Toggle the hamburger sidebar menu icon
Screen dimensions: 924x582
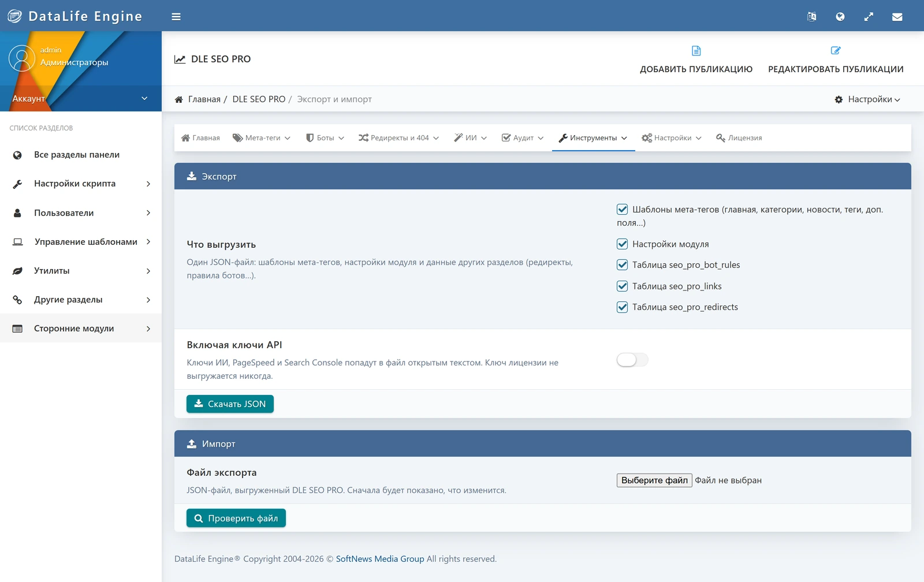[x=176, y=17]
